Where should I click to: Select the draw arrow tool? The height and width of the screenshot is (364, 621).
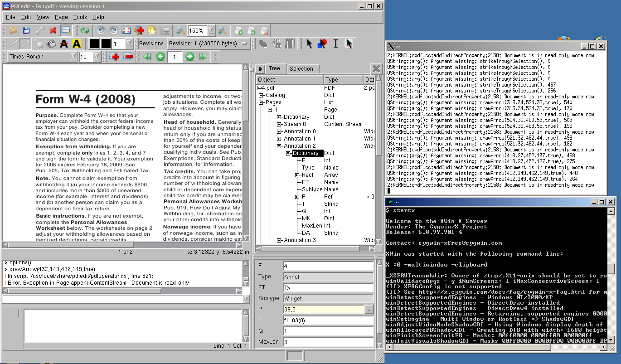click(x=25, y=44)
